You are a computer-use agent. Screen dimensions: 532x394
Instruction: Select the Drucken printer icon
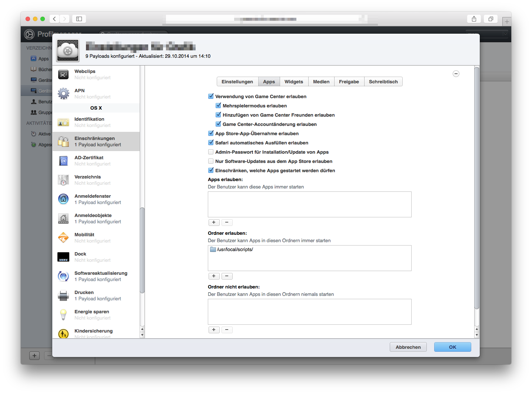point(63,295)
